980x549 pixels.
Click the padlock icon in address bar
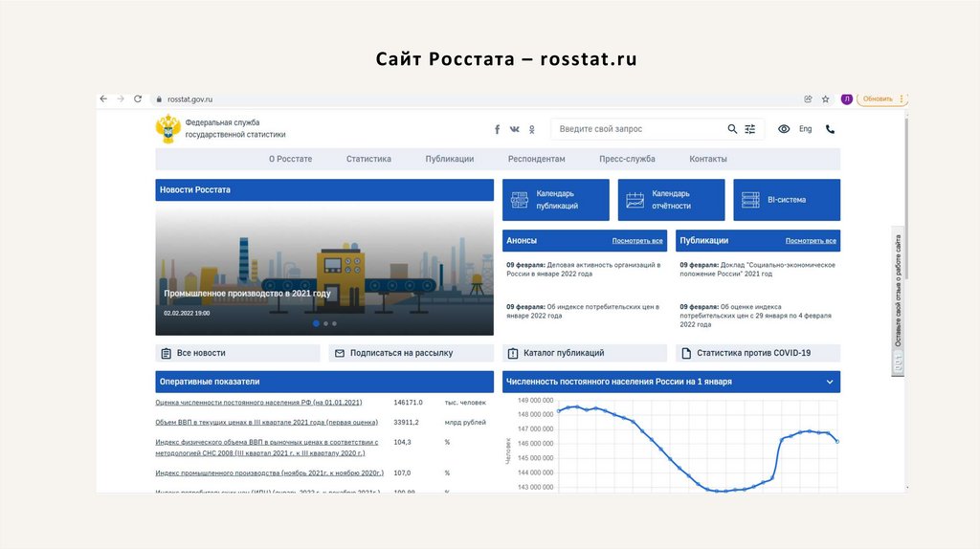(159, 99)
